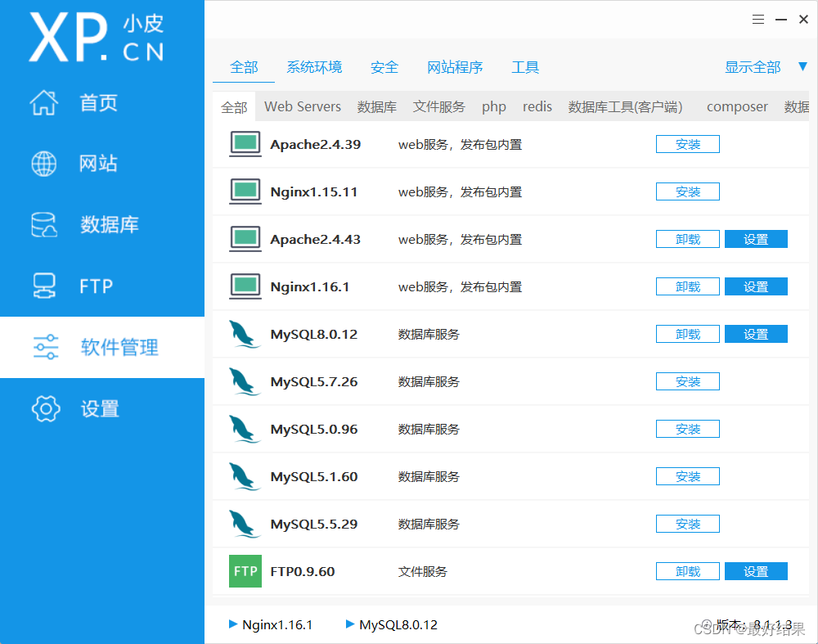
Task: Install MySQL5.5.29 with 安装 button
Action: coord(688,524)
